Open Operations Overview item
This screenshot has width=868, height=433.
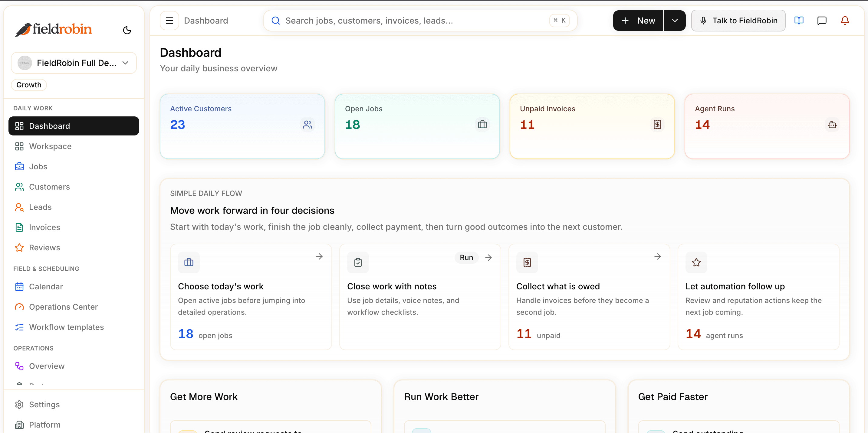click(74, 366)
